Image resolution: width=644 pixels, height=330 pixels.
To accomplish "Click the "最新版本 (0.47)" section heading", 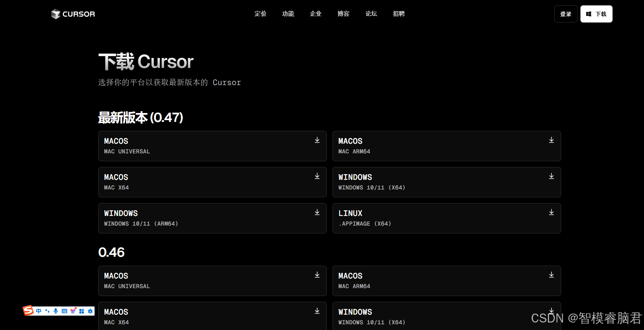I will (141, 118).
